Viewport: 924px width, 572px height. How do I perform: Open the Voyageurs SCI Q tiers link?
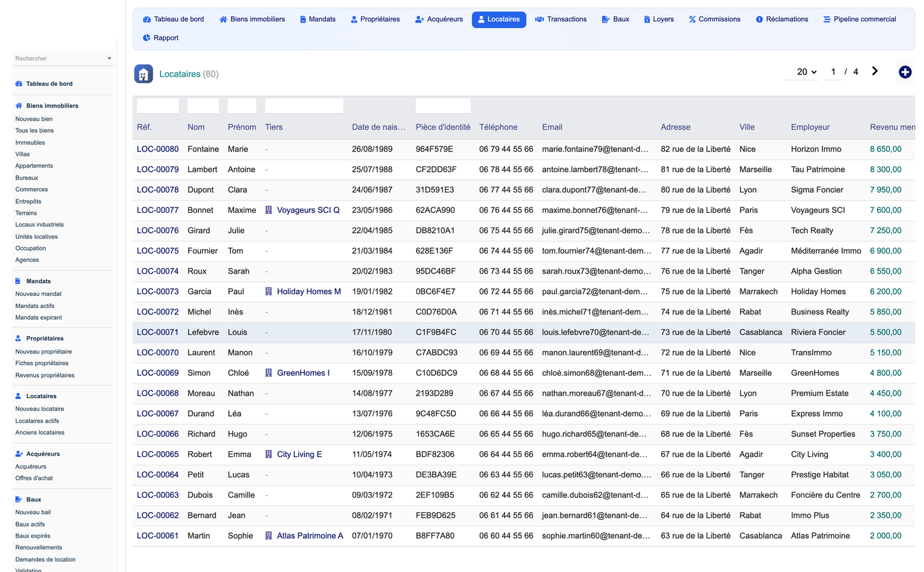(308, 210)
